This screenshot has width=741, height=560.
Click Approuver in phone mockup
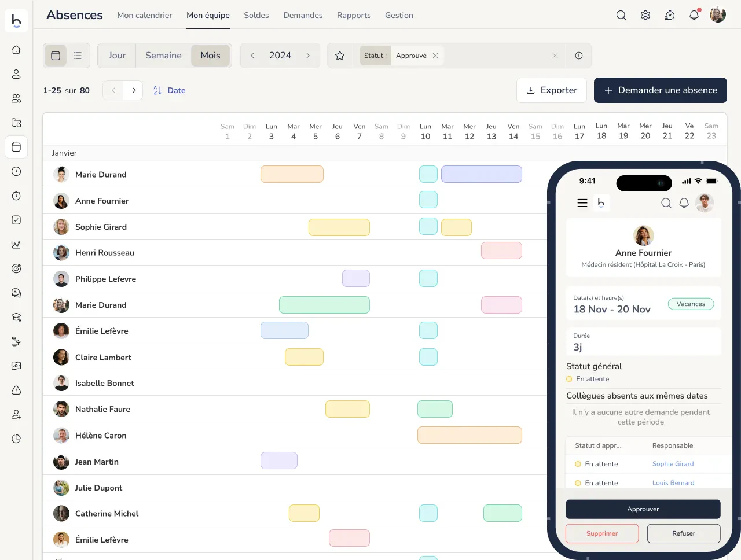[x=643, y=509]
